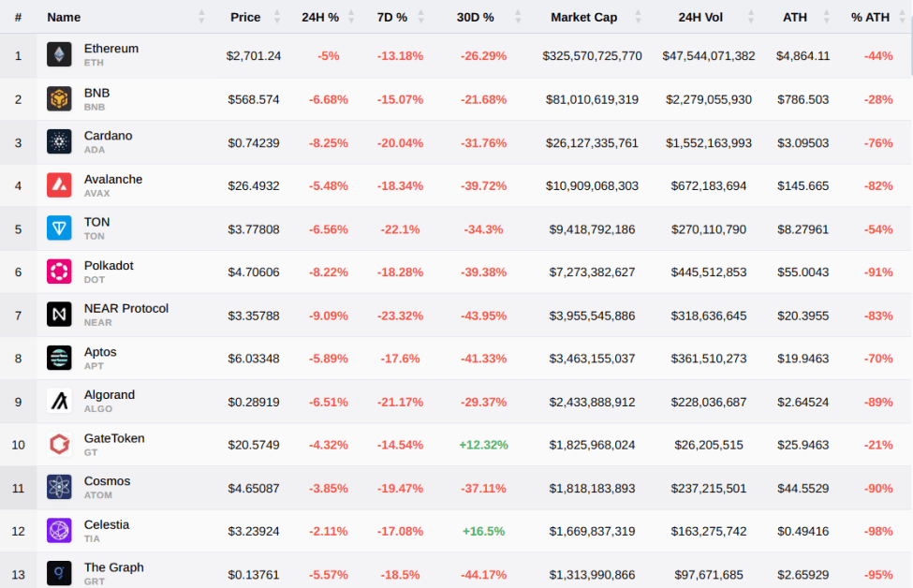Image resolution: width=913 pixels, height=588 pixels.
Task: Click Algorand price $0.28919
Action: 253,402
